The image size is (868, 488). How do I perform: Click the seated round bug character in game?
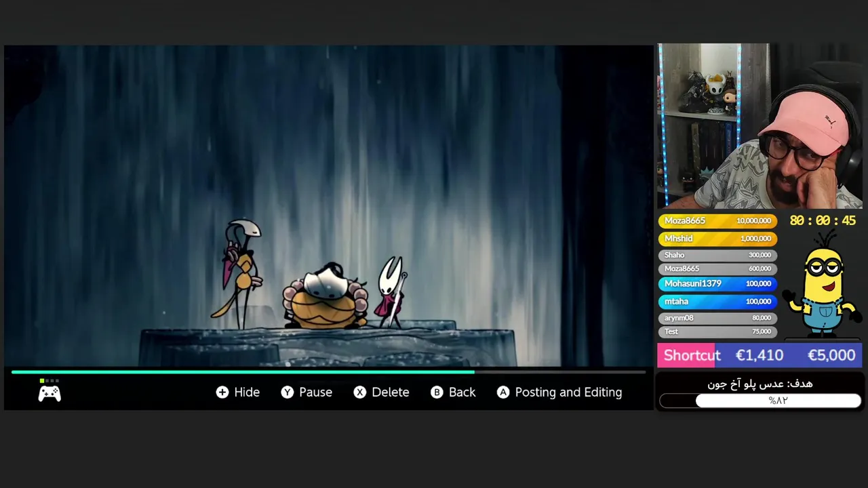(326, 296)
